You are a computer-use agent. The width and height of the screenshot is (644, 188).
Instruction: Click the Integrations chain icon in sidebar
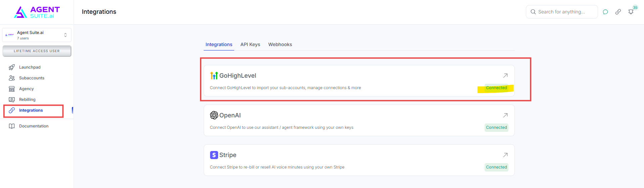[x=12, y=110]
